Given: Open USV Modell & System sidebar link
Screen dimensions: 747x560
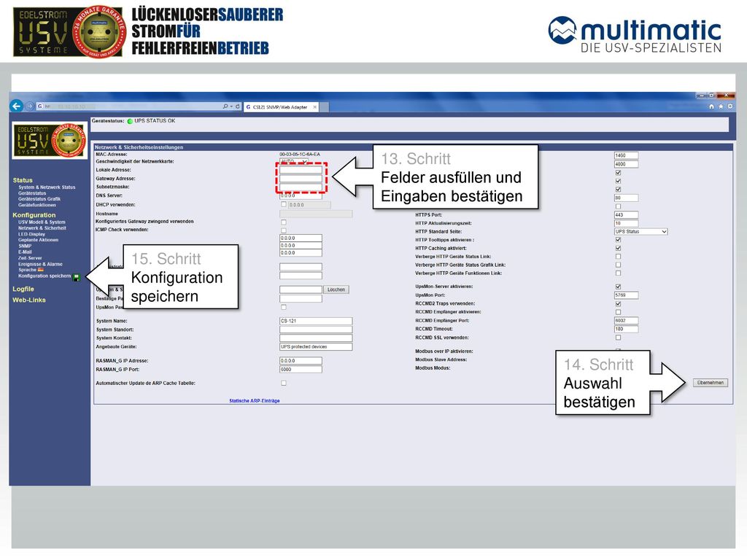Looking at the screenshot, I should [42, 222].
